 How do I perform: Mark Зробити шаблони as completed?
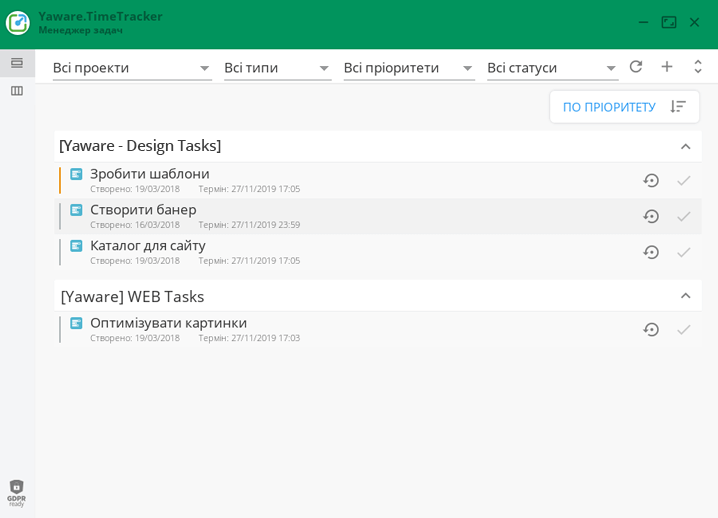coord(684,181)
